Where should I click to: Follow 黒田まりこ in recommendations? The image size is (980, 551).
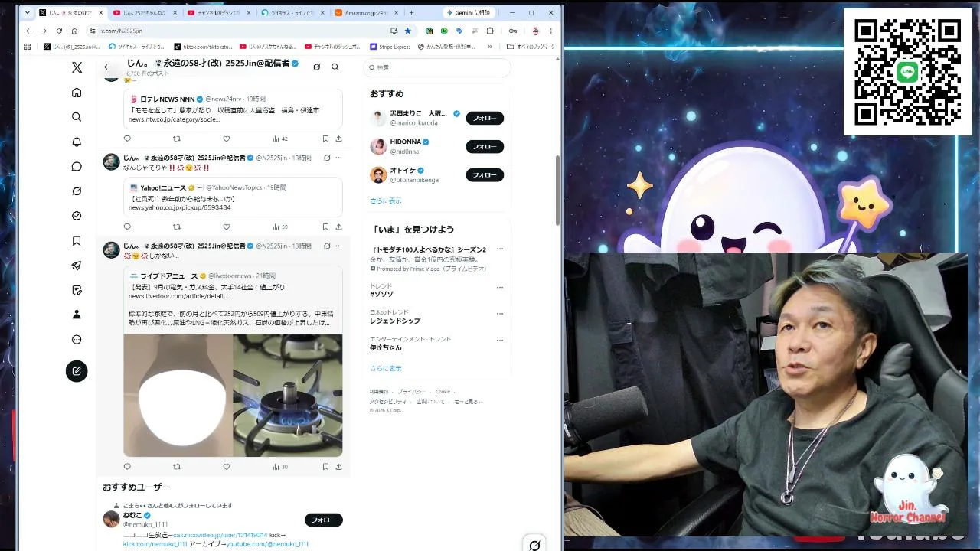(485, 118)
